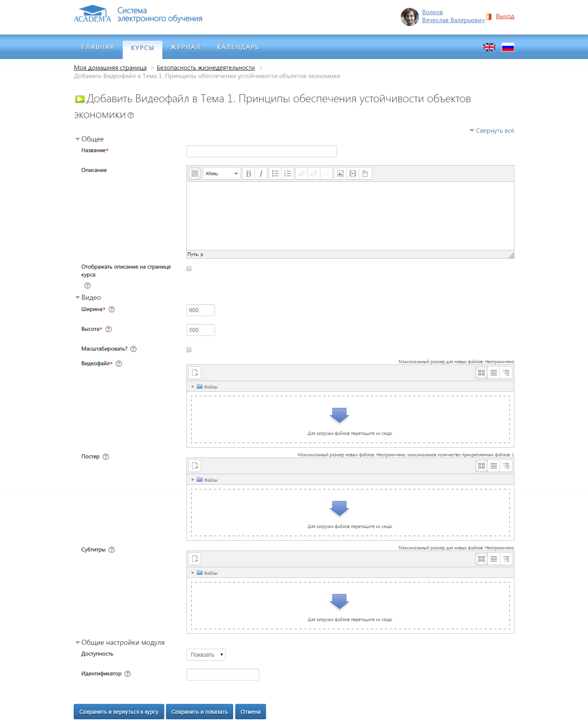The height and width of the screenshot is (728, 588).
Task: Toggle bold formatting in description editor
Action: coord(248,173)
